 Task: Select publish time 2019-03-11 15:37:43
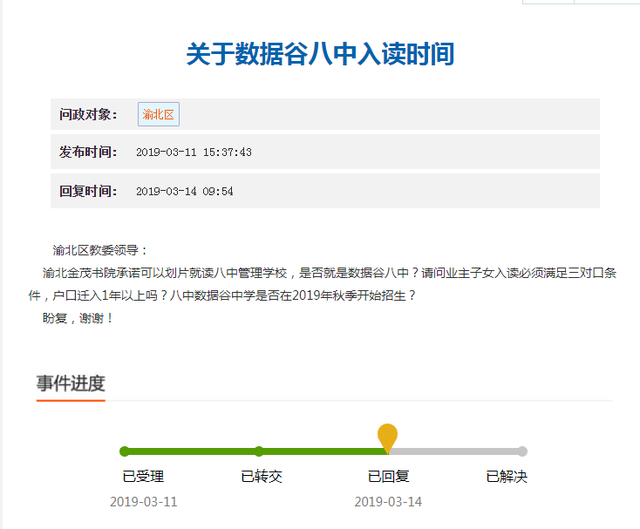pos(194,152)
